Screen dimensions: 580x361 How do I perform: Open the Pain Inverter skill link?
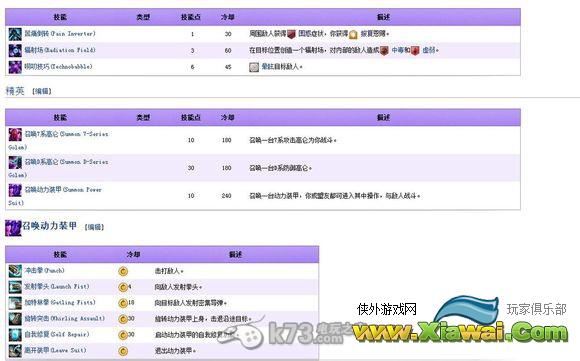[60, 34]
